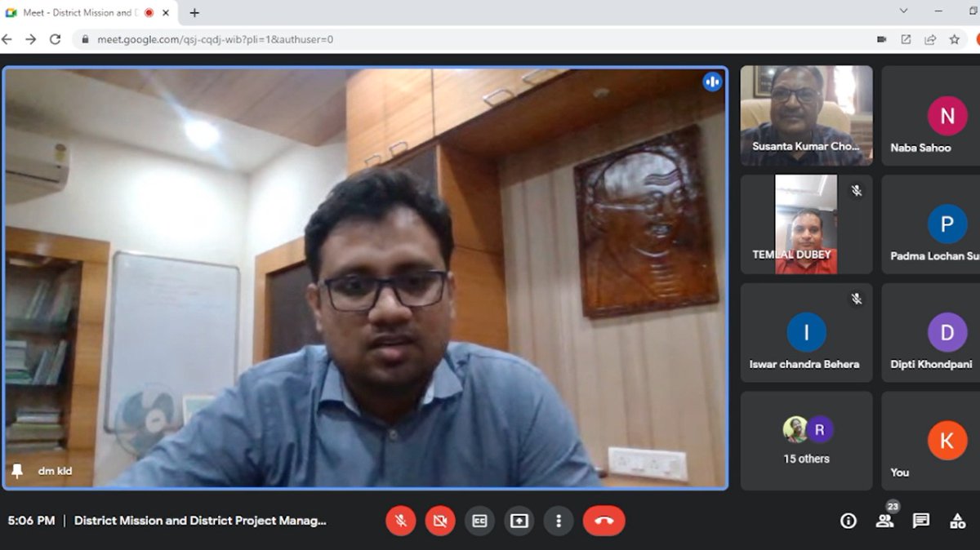Open the activities panel

coord(958,521)
